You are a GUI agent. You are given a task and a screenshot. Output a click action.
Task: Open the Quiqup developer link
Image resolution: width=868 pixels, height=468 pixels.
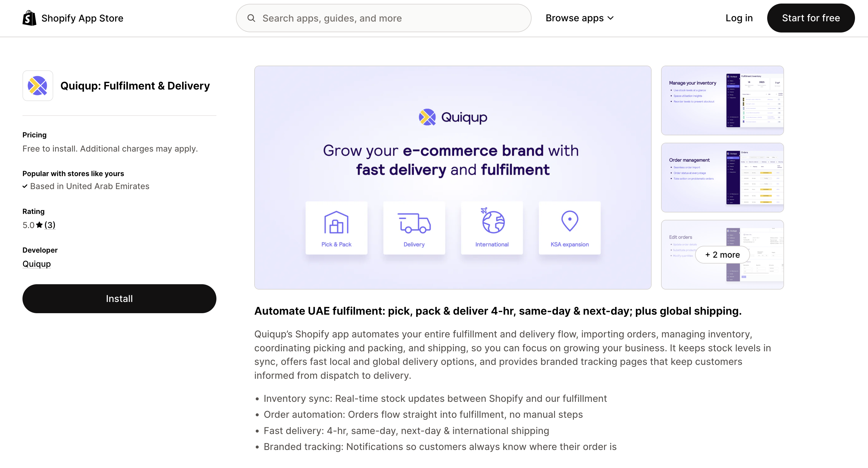(36, 264)
